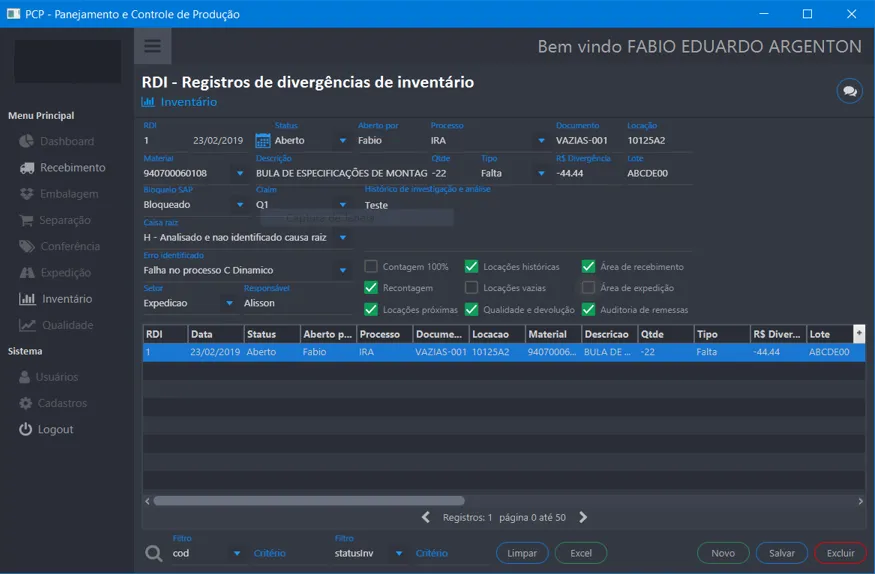This screenshot has width=875, height=574.
Task: Click the Lote field showing ABCDE00
Action: pos(659,173)
